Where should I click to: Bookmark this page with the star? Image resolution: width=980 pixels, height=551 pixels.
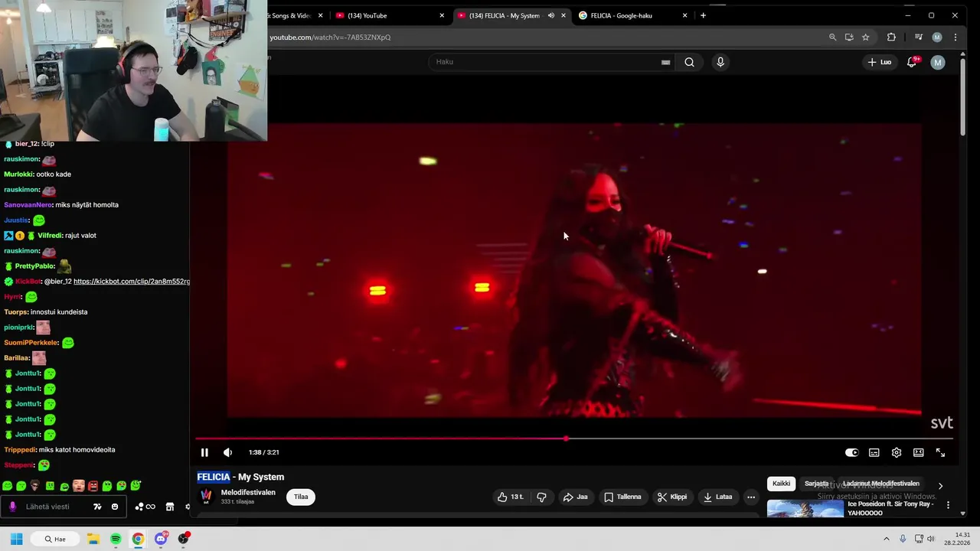865,37
